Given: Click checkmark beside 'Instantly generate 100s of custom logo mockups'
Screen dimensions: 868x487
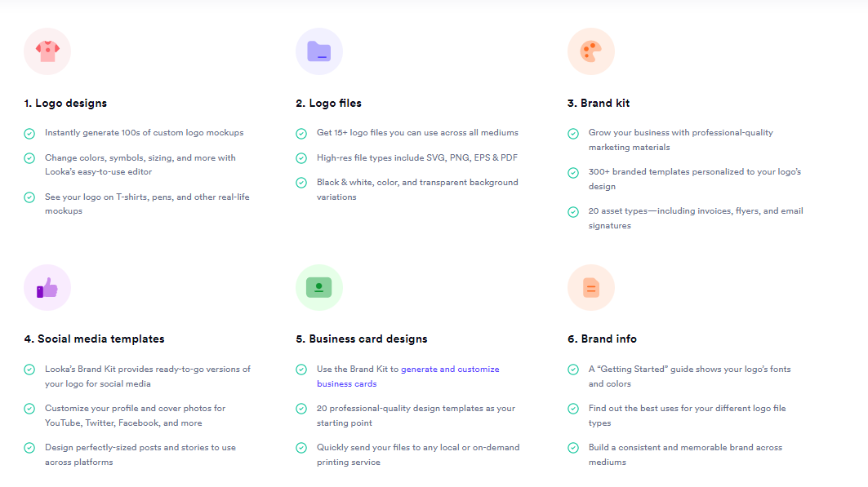Looking at the screenshot, I should [x=30, y=134].
